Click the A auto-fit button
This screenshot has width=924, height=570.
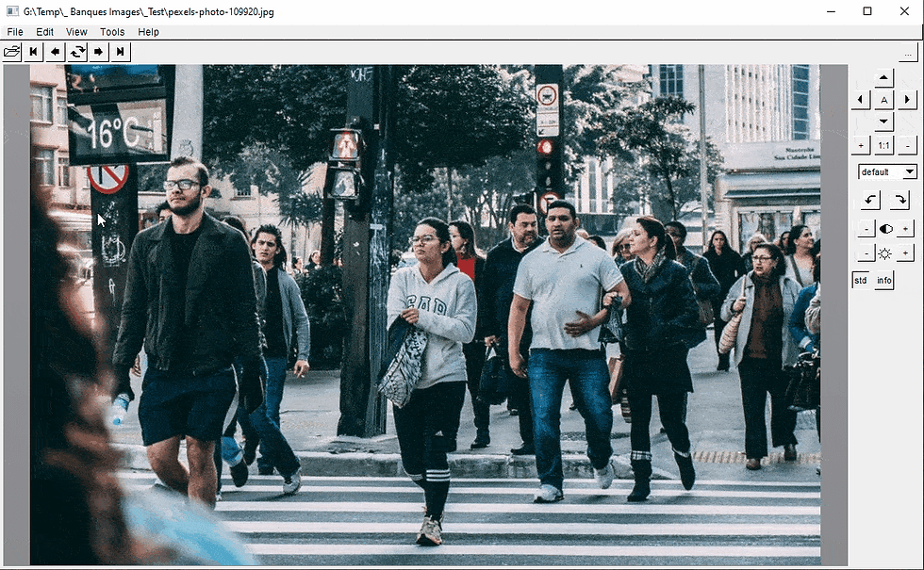pyautogui.click(x=883, y=100)
